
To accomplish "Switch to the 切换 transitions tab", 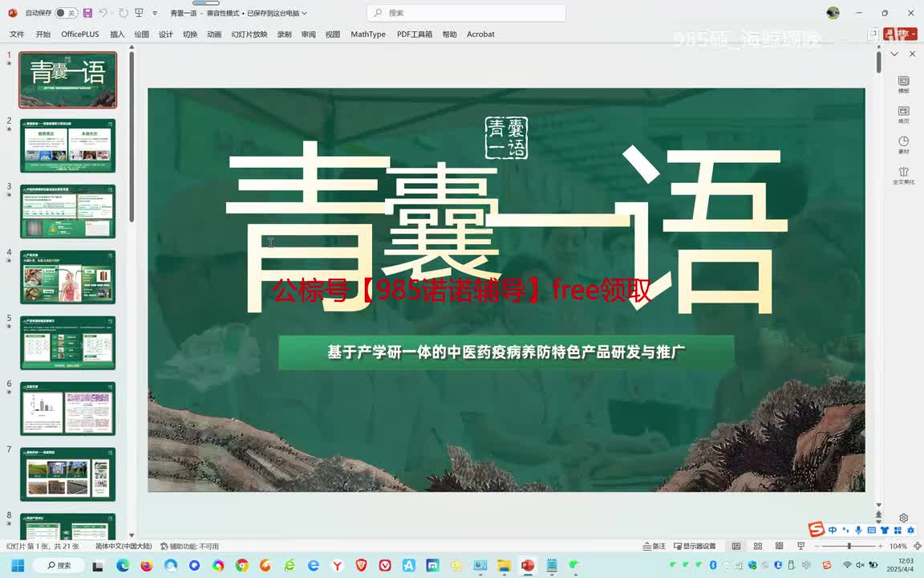I will pyautogui.click(x=190, y=35).
